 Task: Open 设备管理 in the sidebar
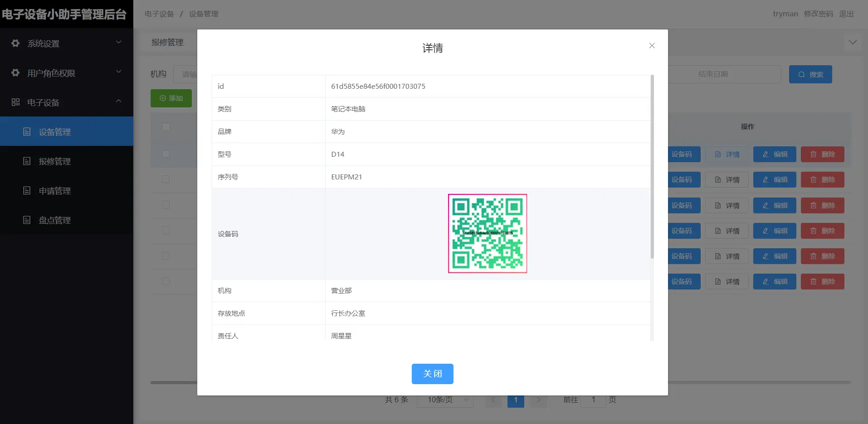click(x=67, y=131)
